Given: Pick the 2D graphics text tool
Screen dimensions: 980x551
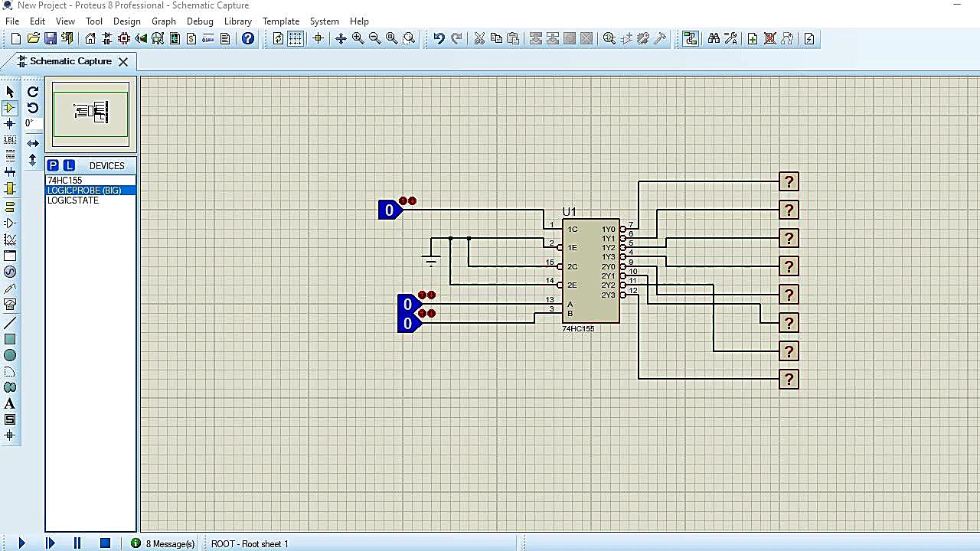Looking at the screenshot, I should [x=10, y=403].
